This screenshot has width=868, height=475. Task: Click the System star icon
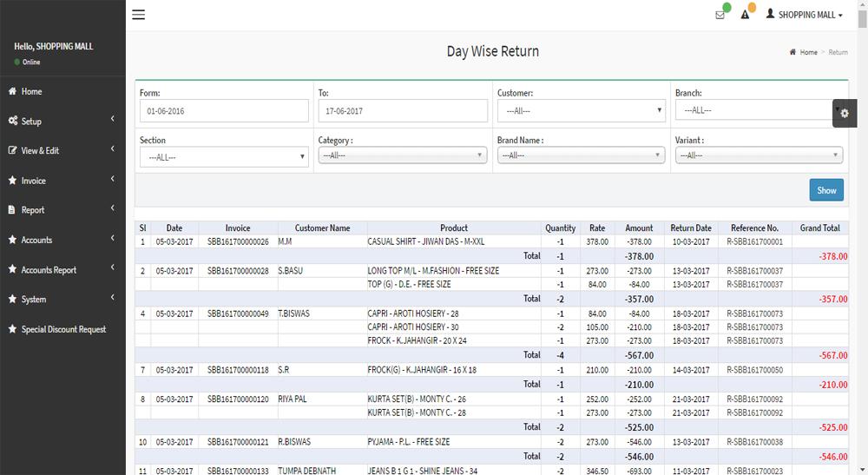click(12, 299)
